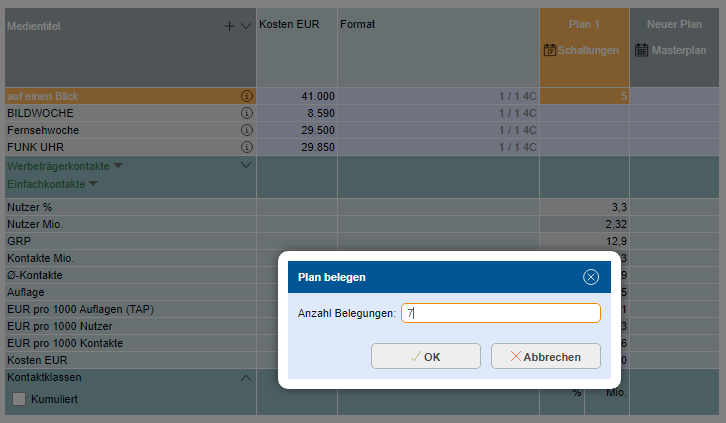Close the Plan belegen dialog
Viewport: 726px width, 423px height.
(x=591, y=277)
